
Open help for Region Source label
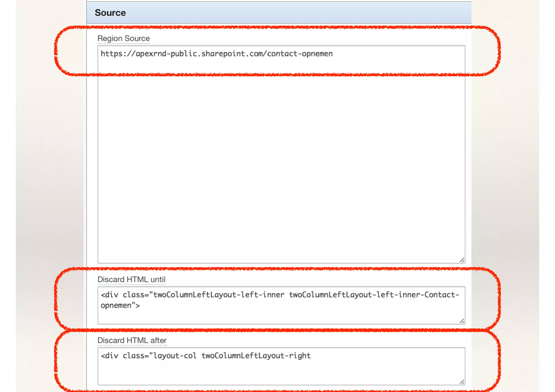[123, 38]
